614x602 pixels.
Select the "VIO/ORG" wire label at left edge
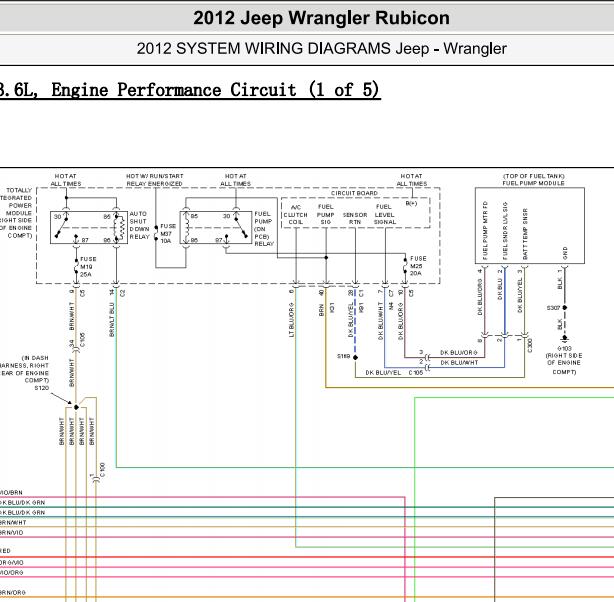coord(11,573)
